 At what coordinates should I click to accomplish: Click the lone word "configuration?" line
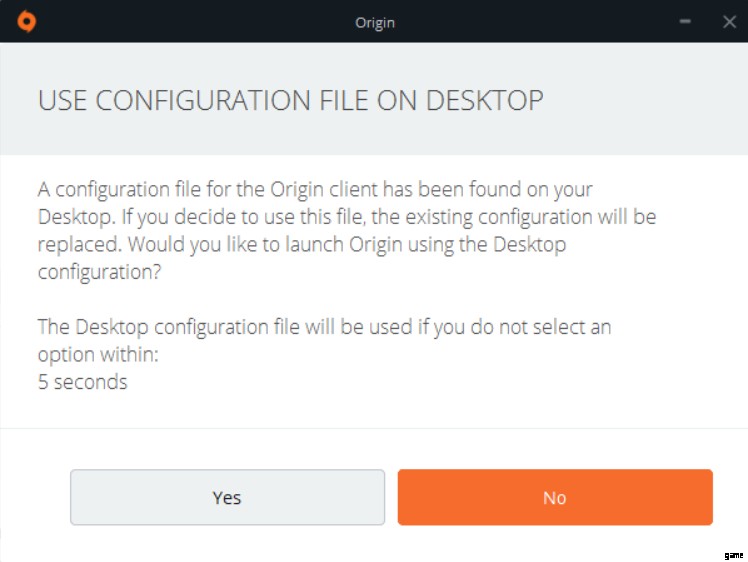click(x=95, y=271)
